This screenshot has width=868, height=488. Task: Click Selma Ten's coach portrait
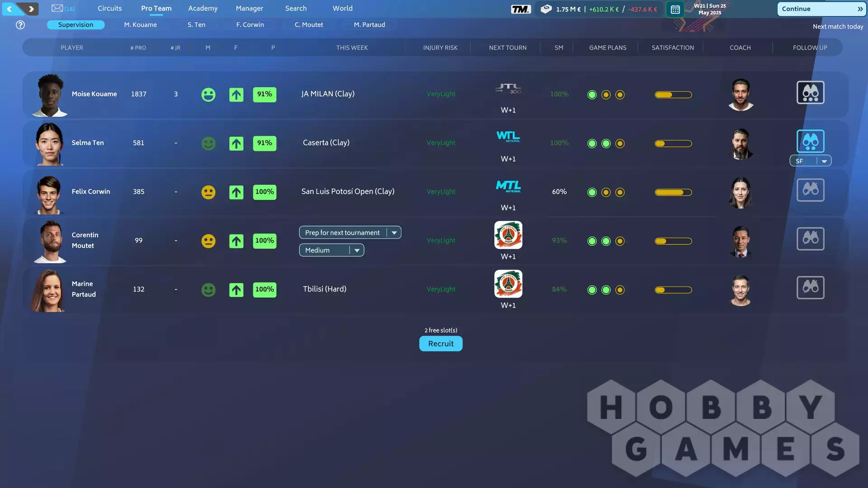[741, 144]
